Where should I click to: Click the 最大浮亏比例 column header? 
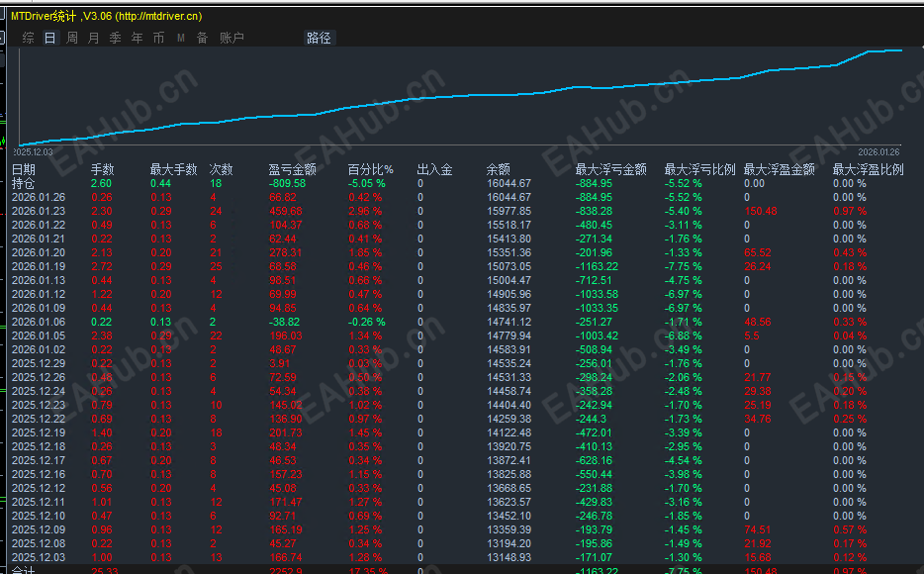(700, 169)
